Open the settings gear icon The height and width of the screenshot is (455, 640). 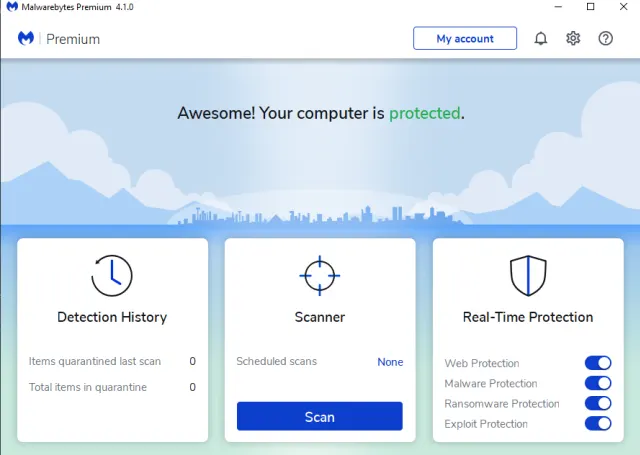(573, 39)
